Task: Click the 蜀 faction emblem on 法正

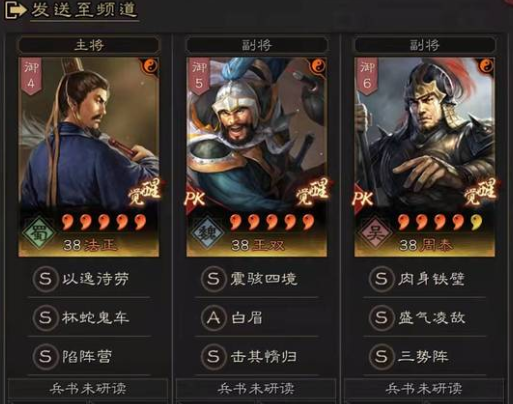Action: [39, 232]
